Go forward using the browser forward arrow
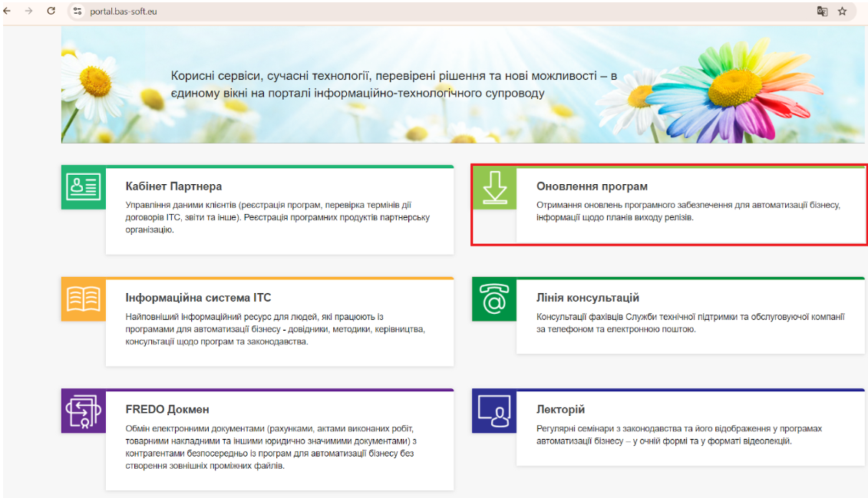Image resolution: width=868 pixels, height=498 pixels. click(x=29, y=12)
